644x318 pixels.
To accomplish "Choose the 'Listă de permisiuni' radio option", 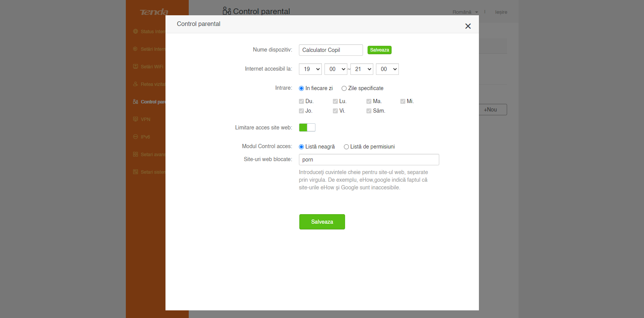I will 346,147.
